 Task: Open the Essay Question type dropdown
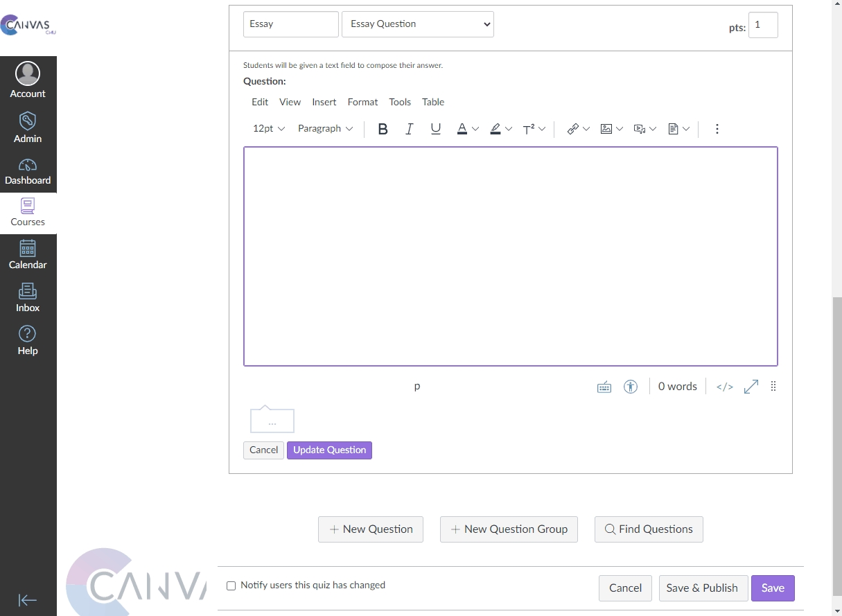coord(418,24)
